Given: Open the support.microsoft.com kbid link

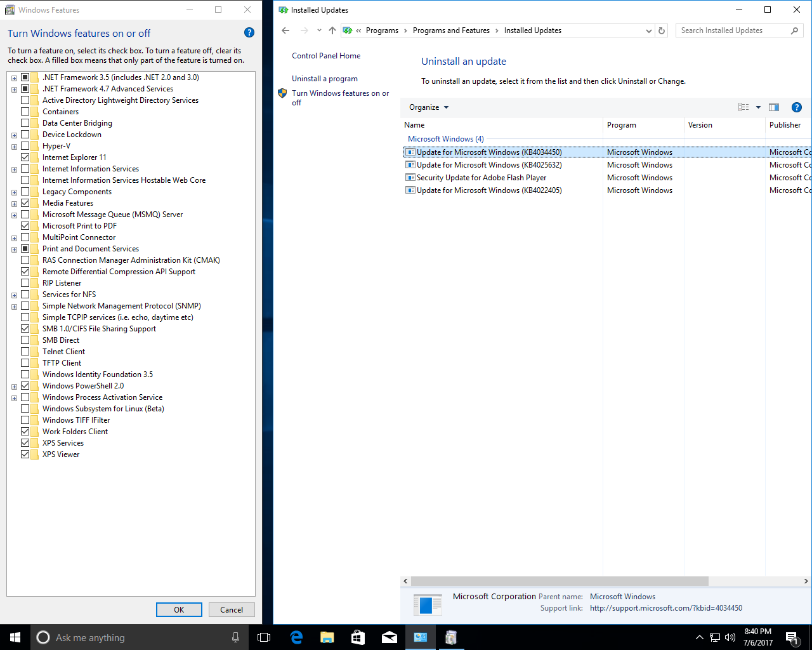Looking at the screenshot, I should [x=666, y=608].
